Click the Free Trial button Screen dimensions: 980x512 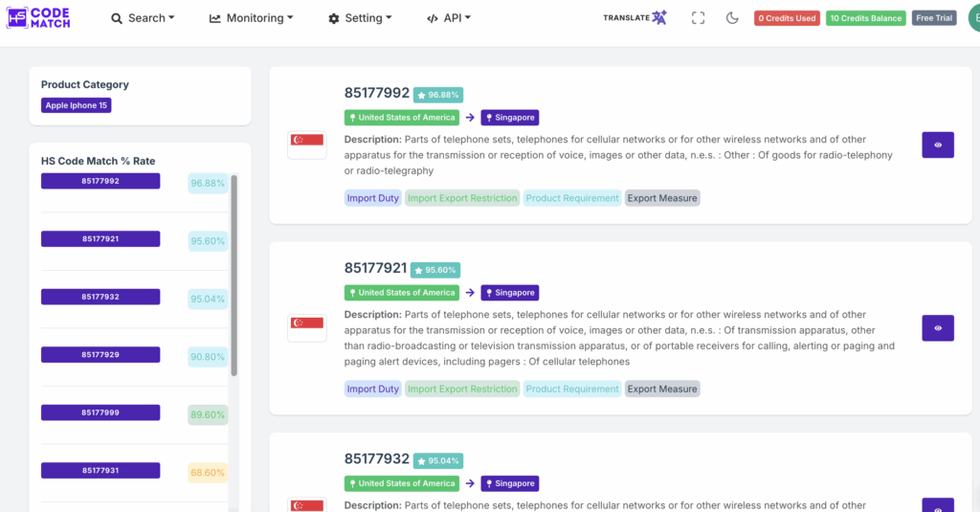tap(933, 18)
